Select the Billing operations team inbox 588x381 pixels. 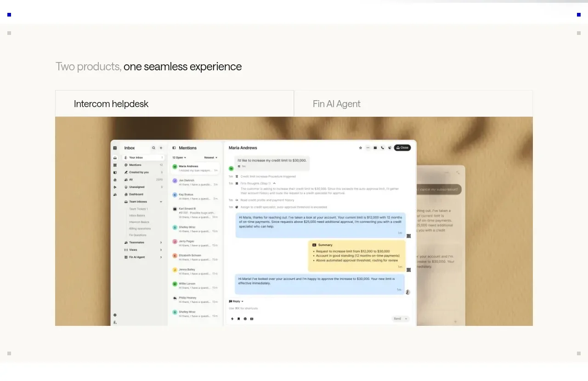pos(140,228)
